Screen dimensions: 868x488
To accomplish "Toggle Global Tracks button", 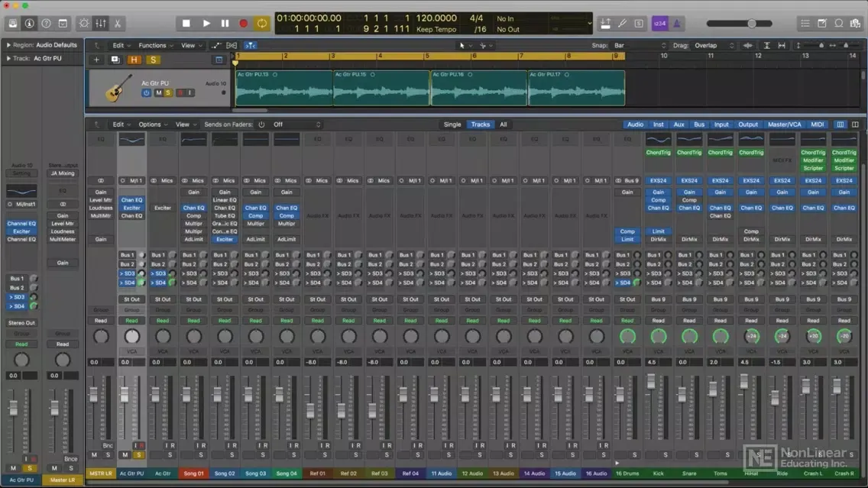I will 219,60.
